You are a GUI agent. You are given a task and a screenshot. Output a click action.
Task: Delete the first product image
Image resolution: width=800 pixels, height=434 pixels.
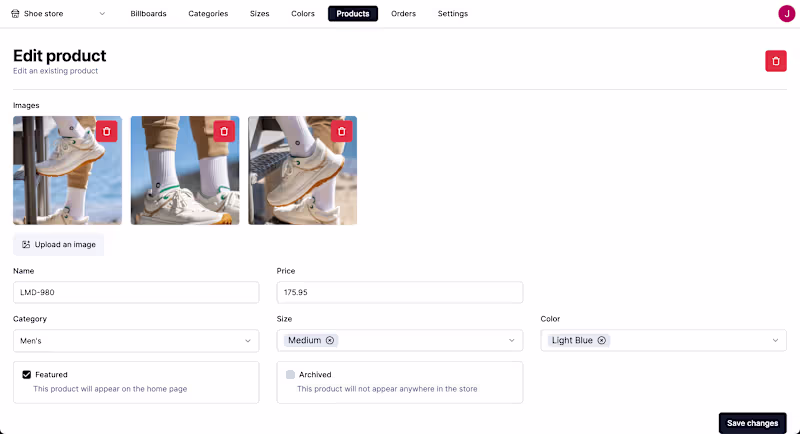[x=107, y=131]
